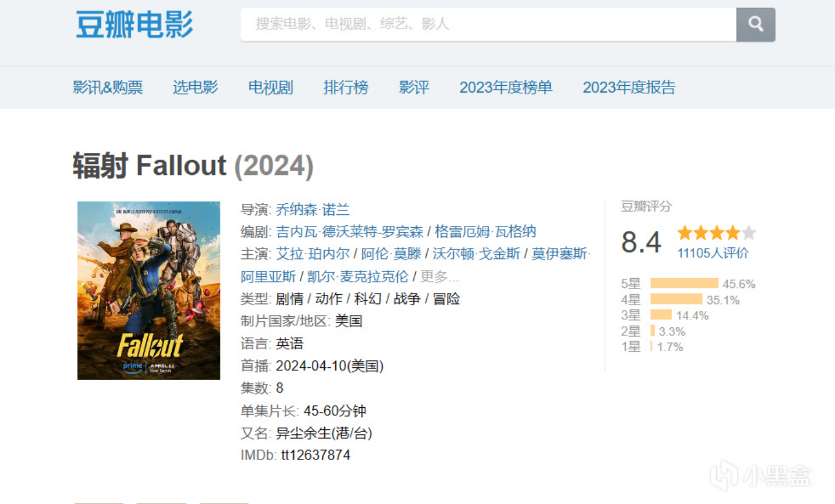Click the star rating icons
The width and height of the screenshot is (835, 504).
(x=717, y=233)
